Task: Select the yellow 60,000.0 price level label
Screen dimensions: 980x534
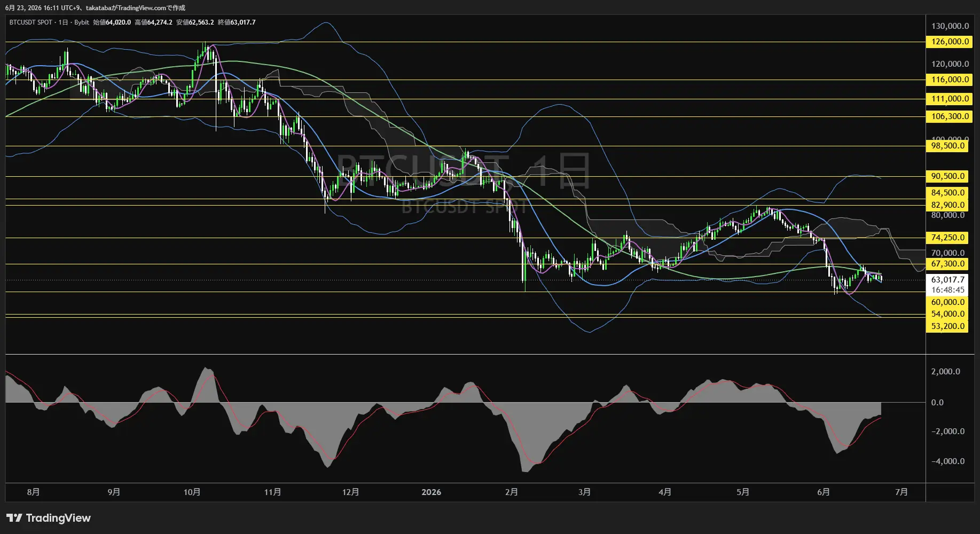Action: click(x=947, y=302)
